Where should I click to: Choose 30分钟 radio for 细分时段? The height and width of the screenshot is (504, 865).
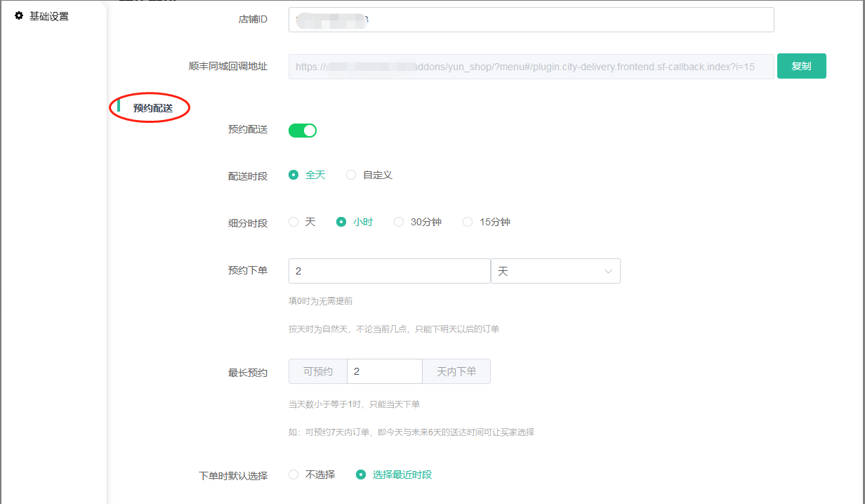[x=399, y=223]
